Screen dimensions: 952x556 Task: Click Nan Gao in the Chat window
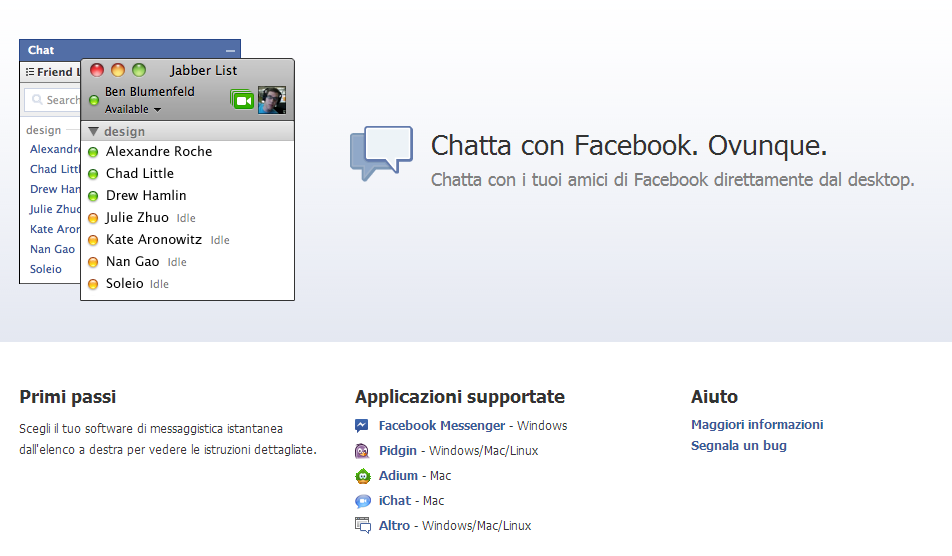[52, 249]
